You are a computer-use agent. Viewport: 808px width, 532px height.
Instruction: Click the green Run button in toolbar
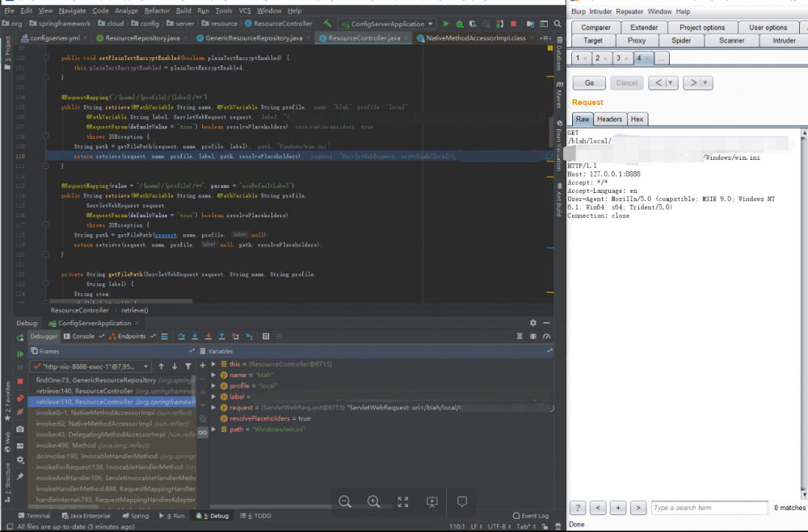point(448,24)
